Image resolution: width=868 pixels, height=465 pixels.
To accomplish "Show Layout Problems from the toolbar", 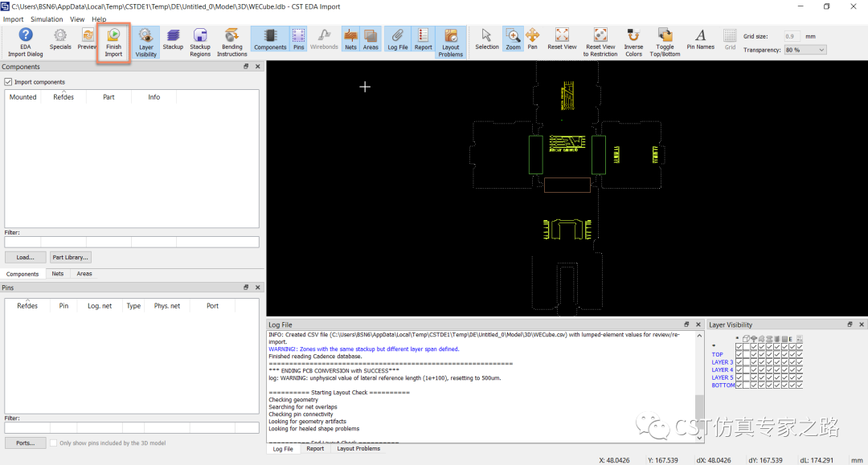I will click(451, 42).
